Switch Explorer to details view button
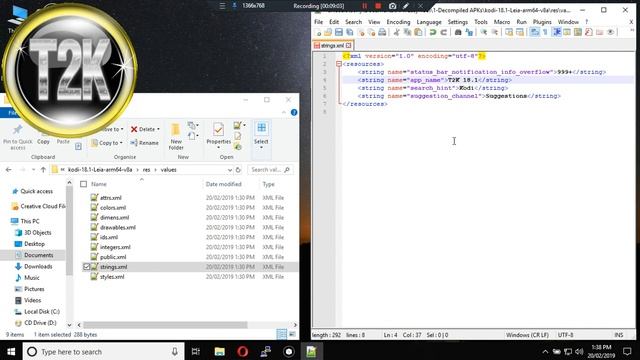Screen dimensions: 640x360 click(282, 334)
